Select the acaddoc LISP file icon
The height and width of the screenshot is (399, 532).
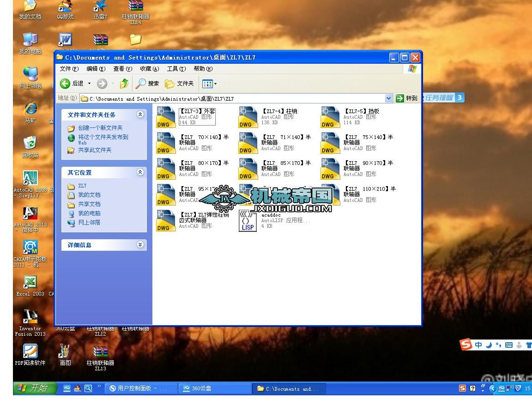tap(248, 221)
